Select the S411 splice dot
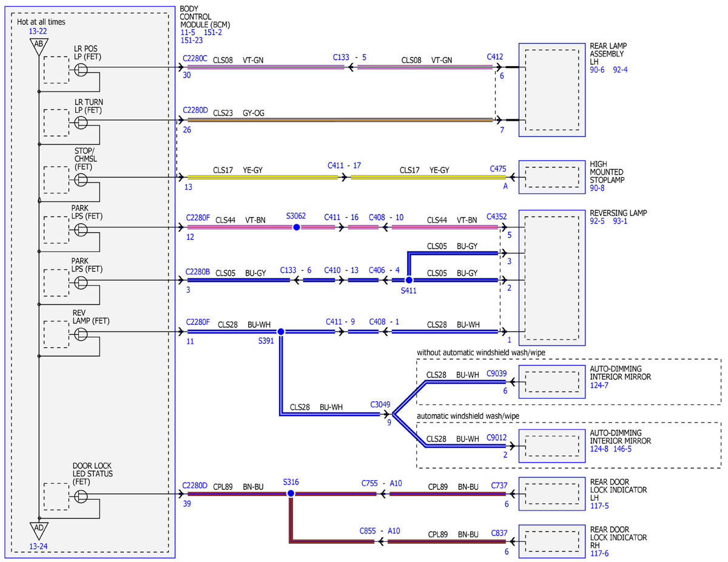The image size is (728, 562). click(x=409, y=280)
